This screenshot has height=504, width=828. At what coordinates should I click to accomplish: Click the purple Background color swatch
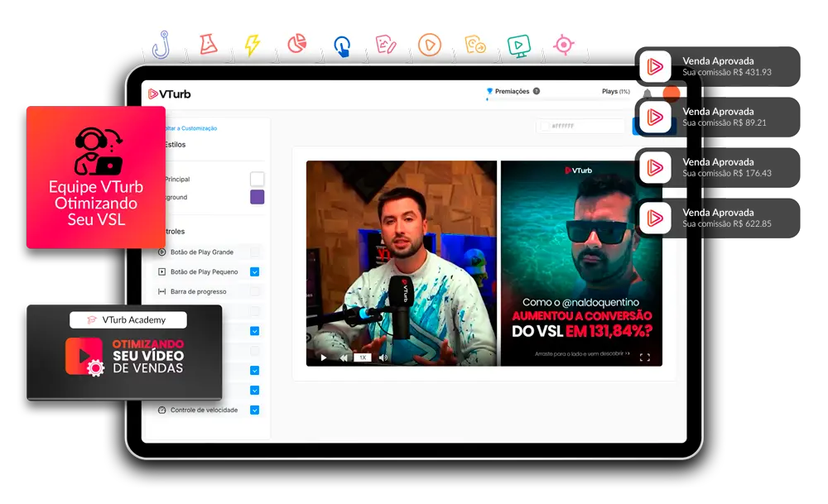258,197
